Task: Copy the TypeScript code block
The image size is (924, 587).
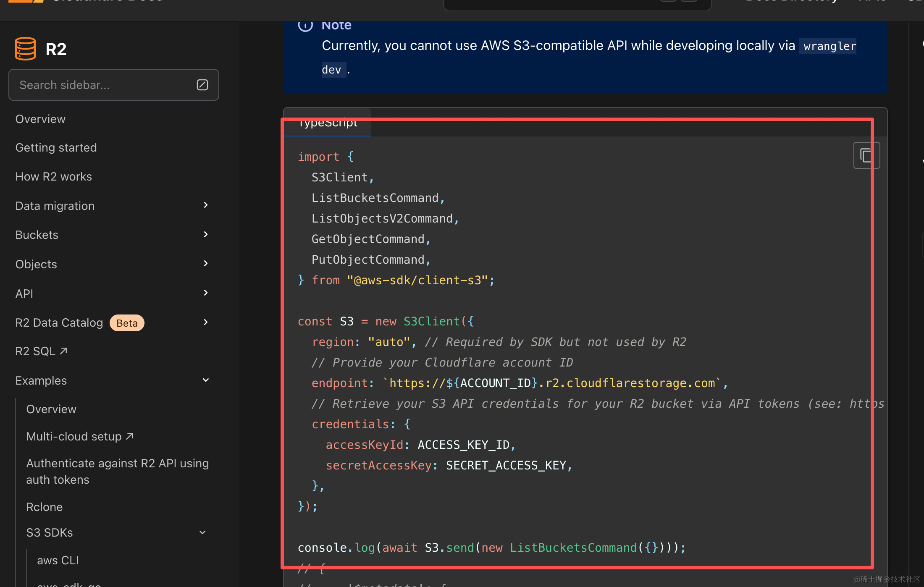Action: coord(866,155)
